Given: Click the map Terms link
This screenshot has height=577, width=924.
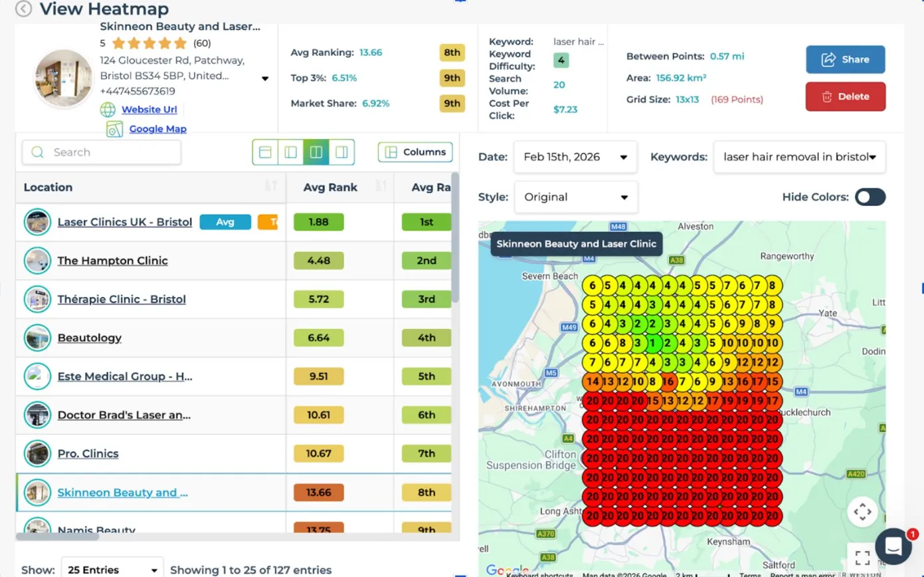Looking at the screenshot, I should (750, 574).
